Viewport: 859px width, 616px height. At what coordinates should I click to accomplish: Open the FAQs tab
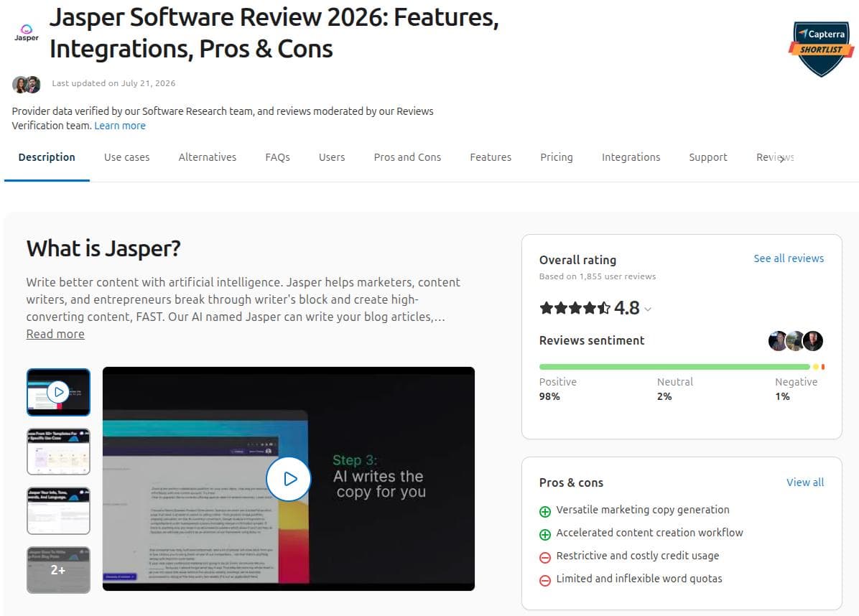[x=278, y=157]
